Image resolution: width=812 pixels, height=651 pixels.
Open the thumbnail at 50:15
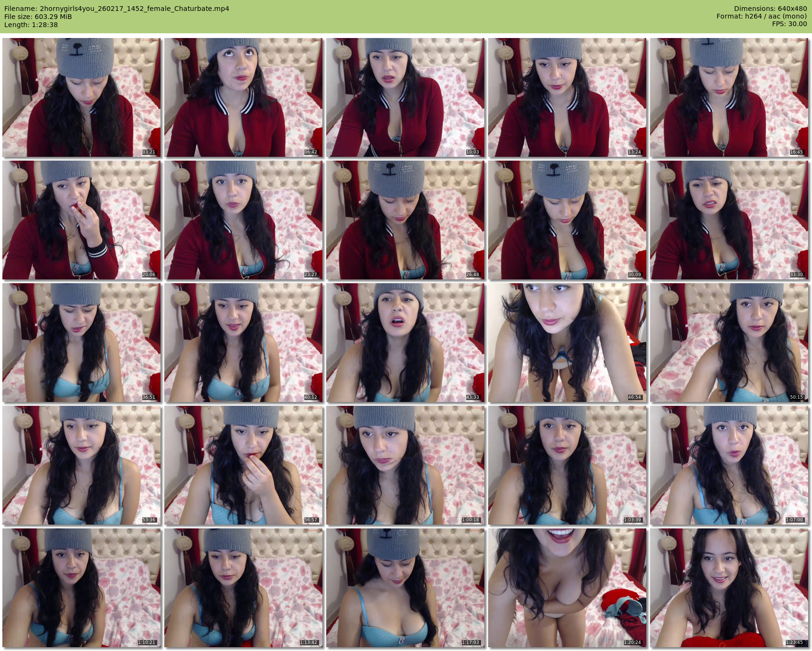(x=729, y=343)
